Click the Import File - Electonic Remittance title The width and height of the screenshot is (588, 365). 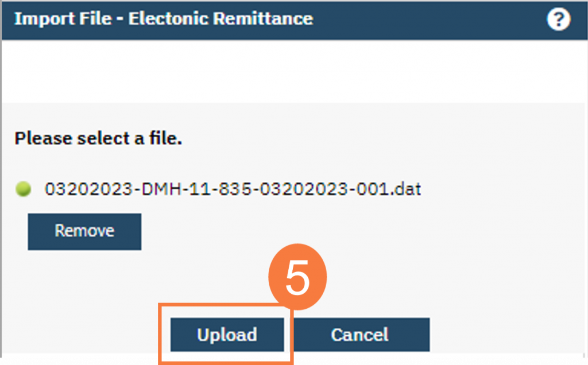pos(164,18)
